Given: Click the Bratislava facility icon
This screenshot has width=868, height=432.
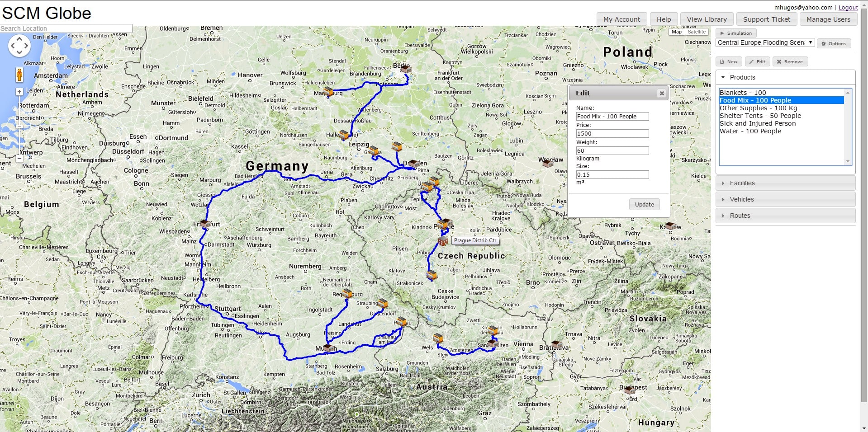Looking at the screenshot, I should [x=557, y=345].
